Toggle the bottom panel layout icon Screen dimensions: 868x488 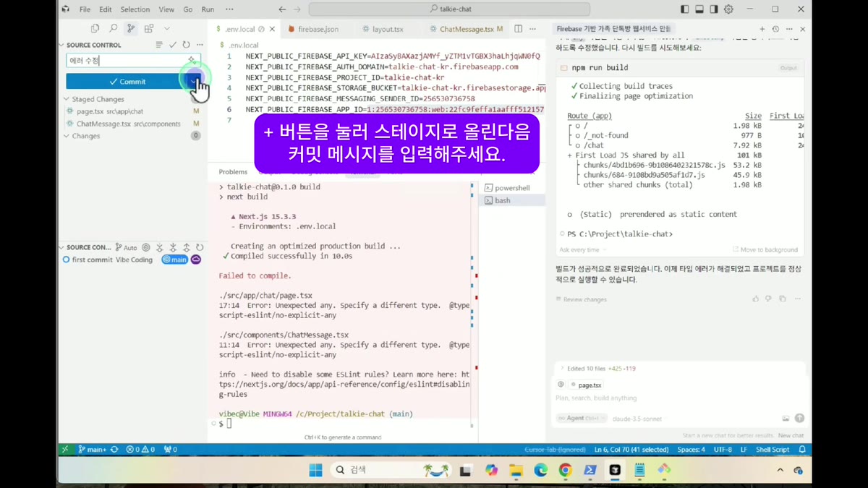pyautogui.click(x=699, y=9)
